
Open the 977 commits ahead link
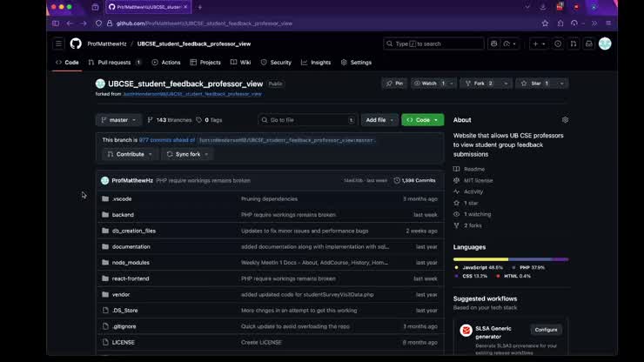[167, 140]
